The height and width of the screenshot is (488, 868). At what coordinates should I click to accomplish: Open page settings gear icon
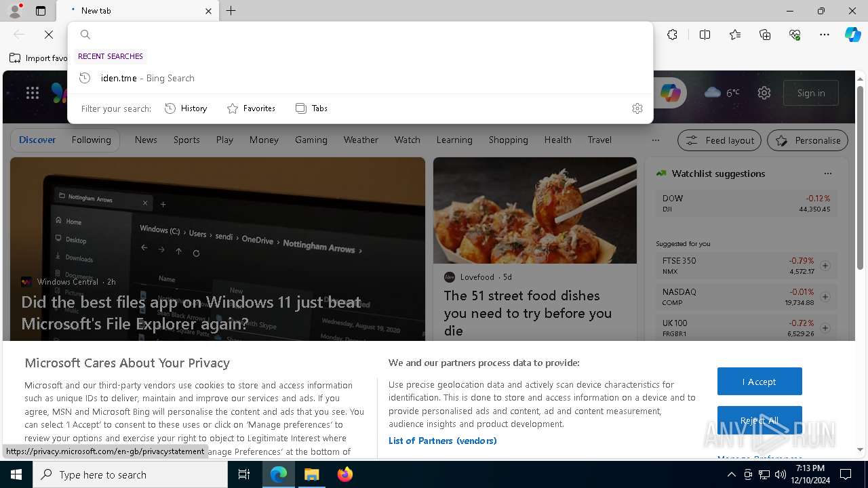point(764,93)
